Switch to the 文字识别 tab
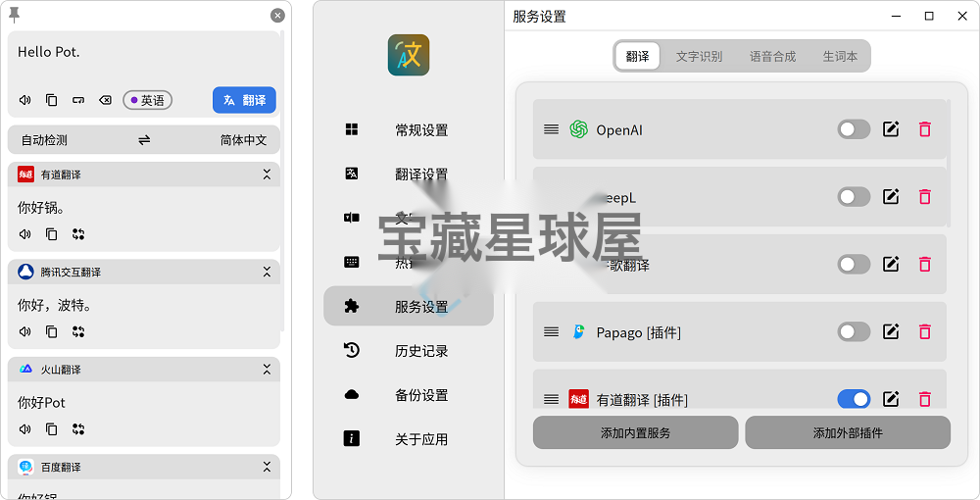Image resolution: width=980 pixels, height=500 pixels. 699,56
